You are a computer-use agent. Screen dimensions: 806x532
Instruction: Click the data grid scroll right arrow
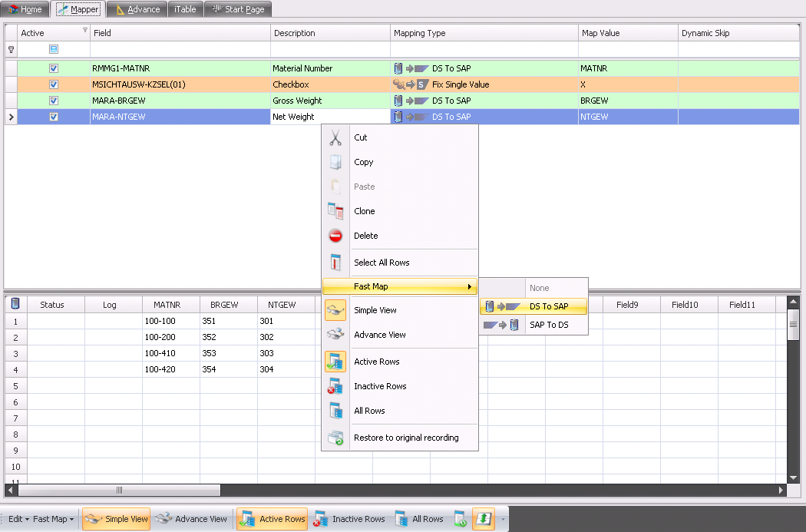[781, 491]
